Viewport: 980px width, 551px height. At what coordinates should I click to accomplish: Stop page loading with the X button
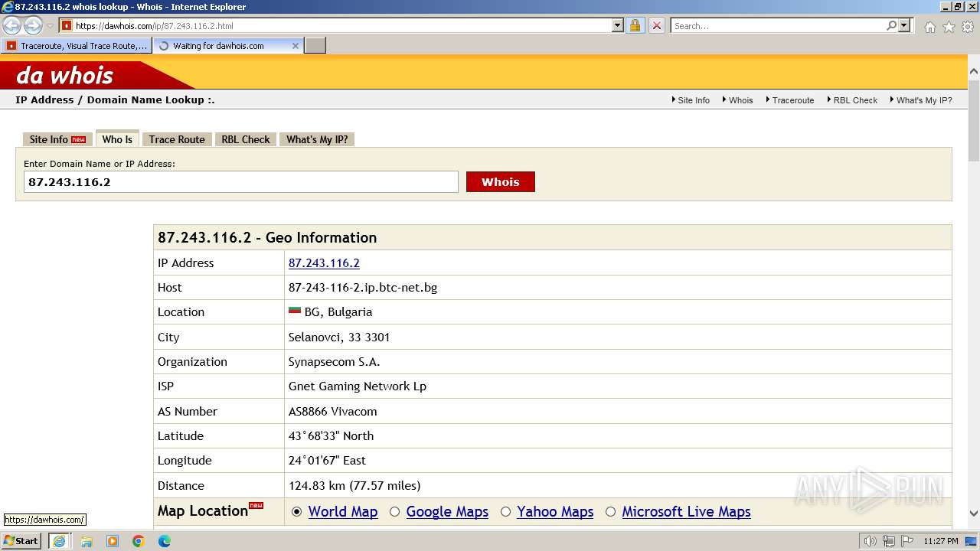(656, 25)
